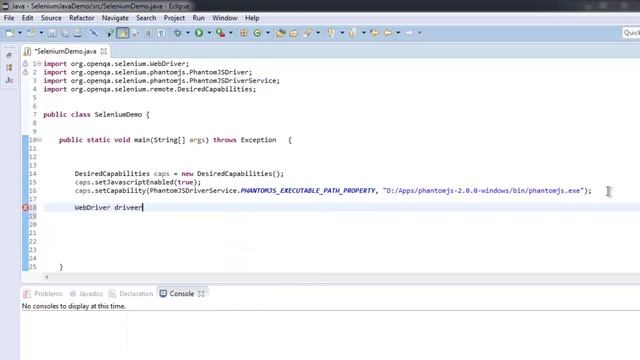This screenshot has height=360, width=640.
Task: Click the Back navigation arrow icon
Action: tap(388, 33)
